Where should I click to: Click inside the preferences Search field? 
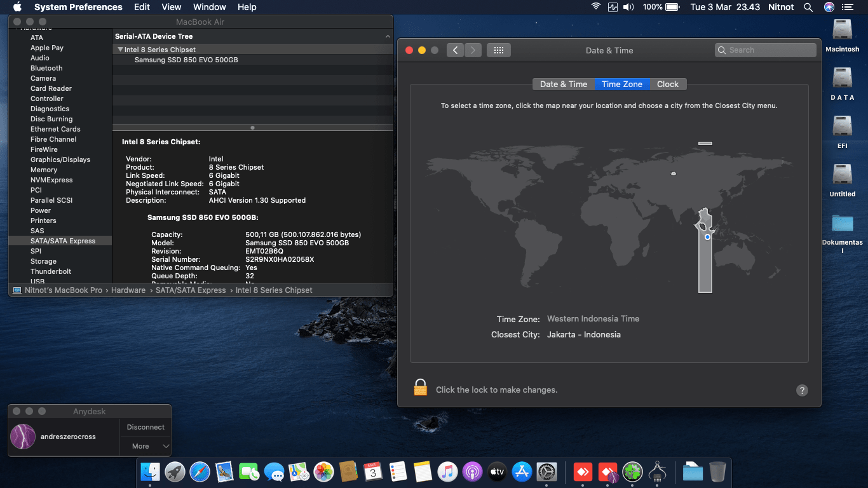click(x=765, y=50)
